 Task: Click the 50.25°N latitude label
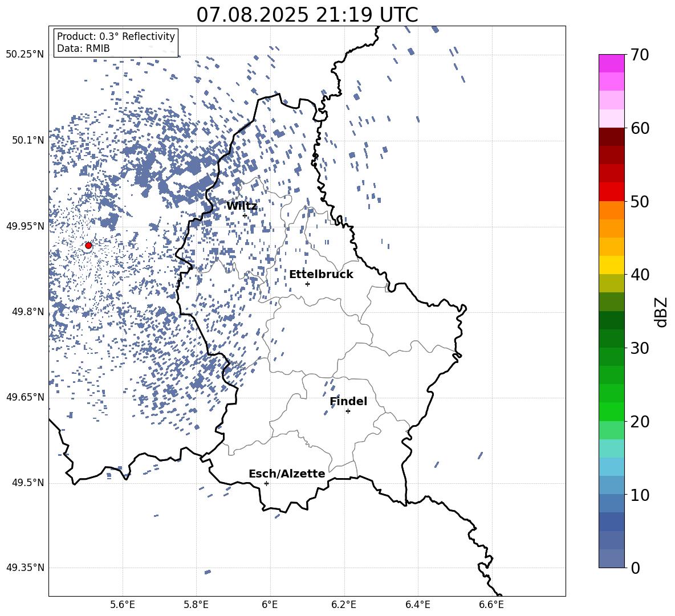(25, 55)
